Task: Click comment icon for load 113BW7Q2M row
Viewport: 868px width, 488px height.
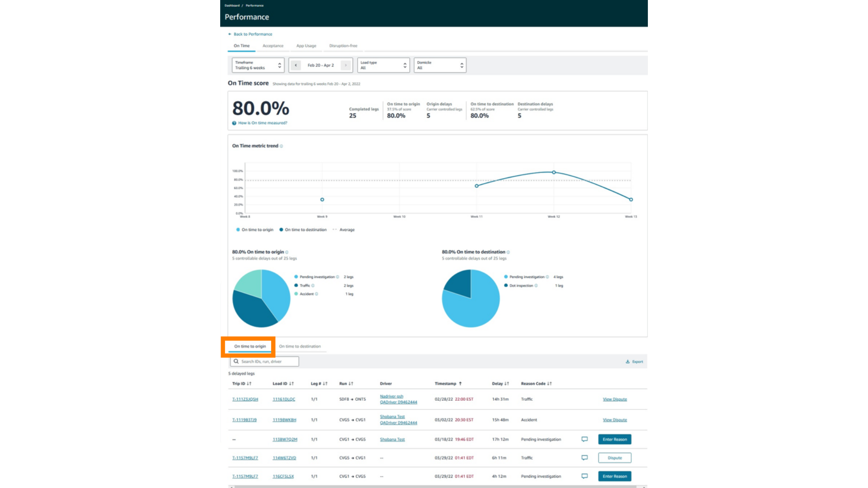Action: click(585, 439)
